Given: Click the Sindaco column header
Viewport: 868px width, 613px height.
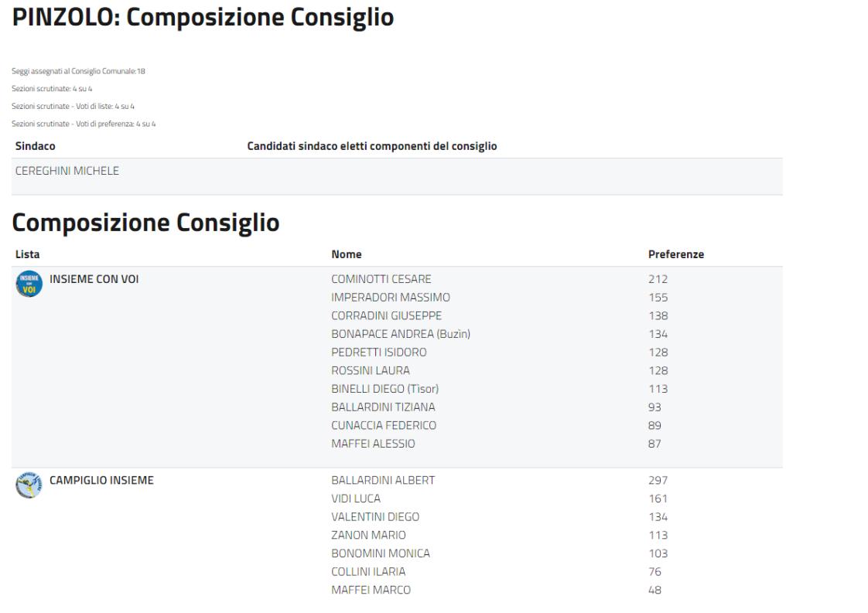Looking at the screenshot, I should point(35,145).
